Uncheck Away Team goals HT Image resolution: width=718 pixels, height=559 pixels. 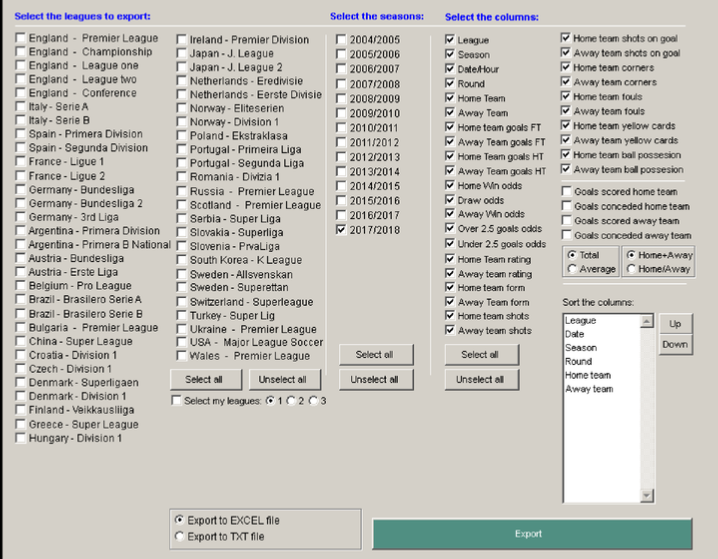[x=450, y=171]
